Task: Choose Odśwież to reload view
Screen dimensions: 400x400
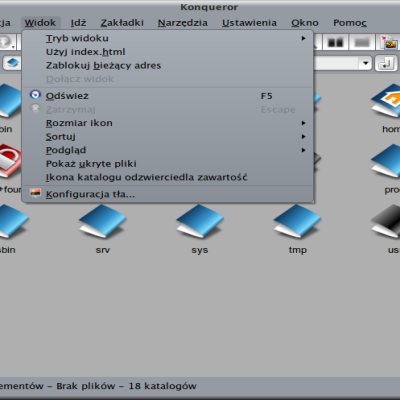Action: tap(168, 96)
